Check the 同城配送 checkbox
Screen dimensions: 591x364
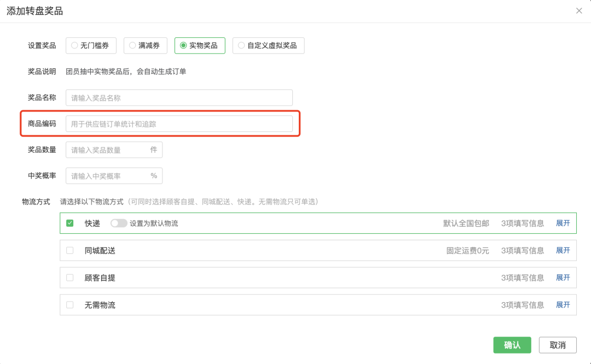[70, 251]
